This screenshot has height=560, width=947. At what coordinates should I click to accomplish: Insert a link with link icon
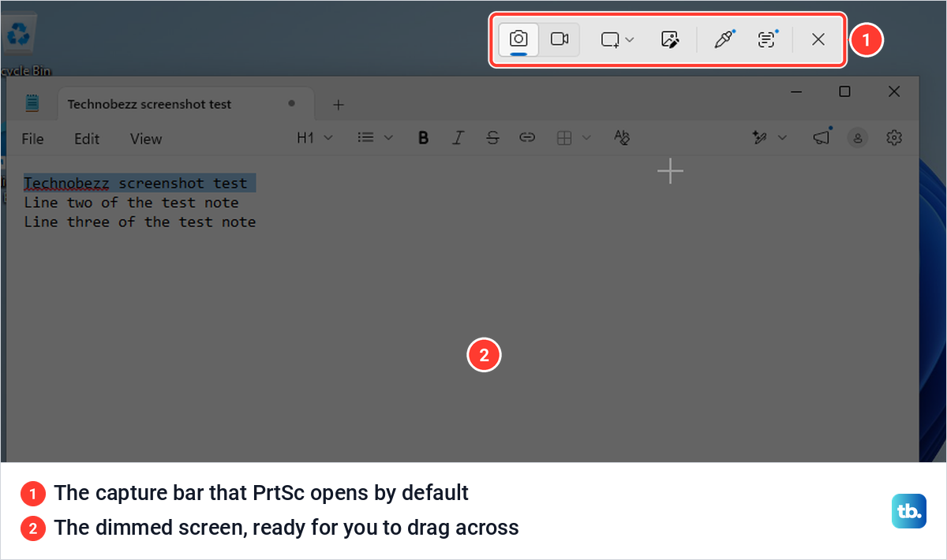tap(527, 138)
